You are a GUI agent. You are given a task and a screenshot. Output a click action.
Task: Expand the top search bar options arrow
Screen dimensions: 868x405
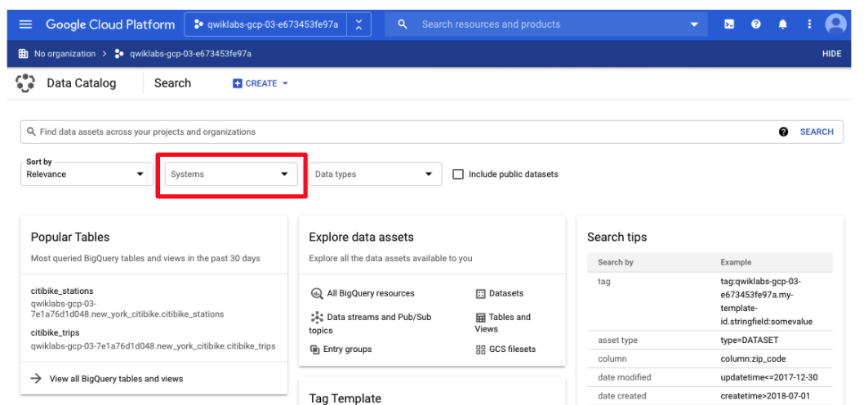694,24
